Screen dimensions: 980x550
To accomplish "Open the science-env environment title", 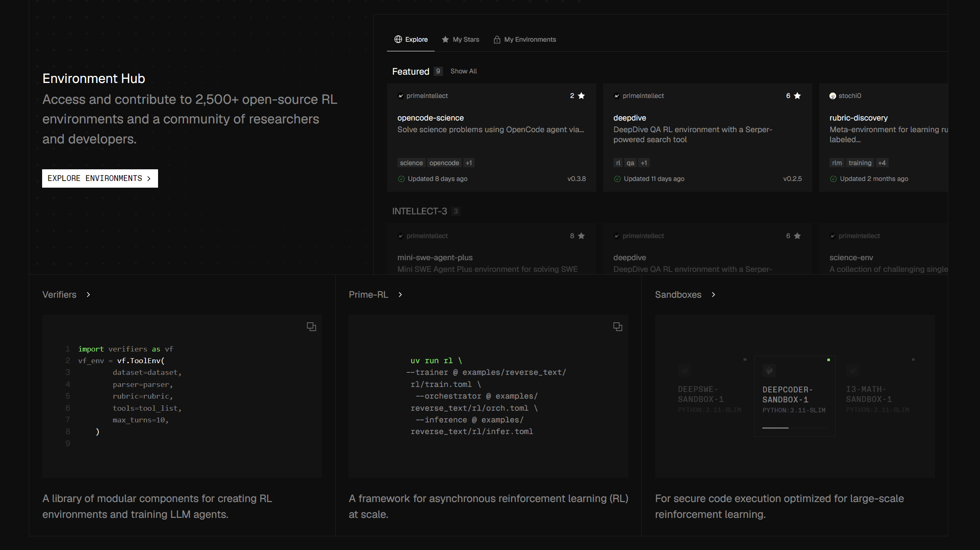I will click(x=851, y=258).
